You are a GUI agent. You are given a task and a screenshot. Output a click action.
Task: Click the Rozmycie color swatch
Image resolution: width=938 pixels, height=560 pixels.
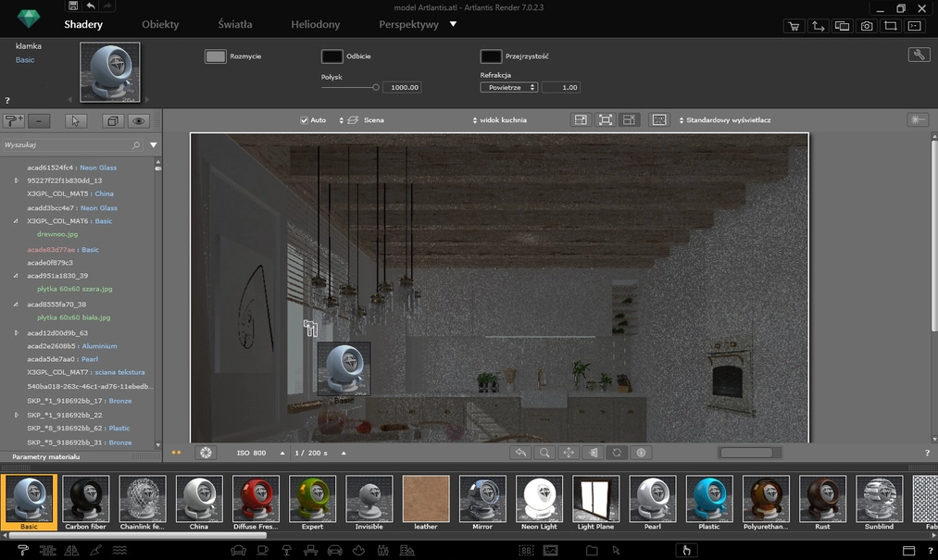[215, 56]
